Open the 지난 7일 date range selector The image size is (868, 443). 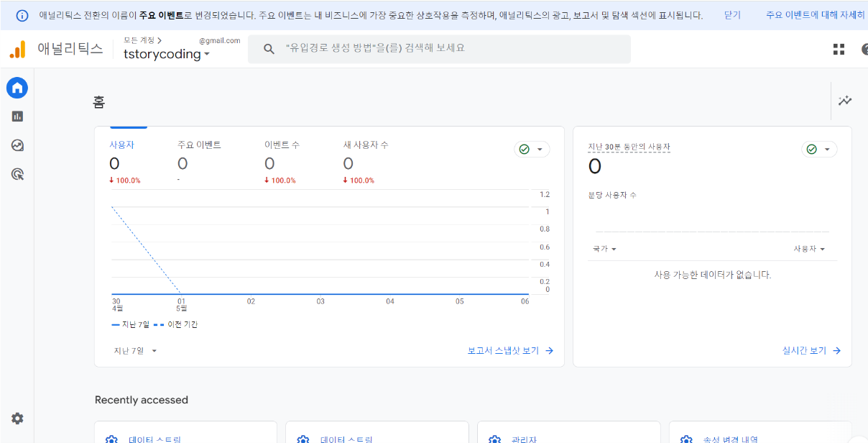pyautogui.click(x=134, y=350)
